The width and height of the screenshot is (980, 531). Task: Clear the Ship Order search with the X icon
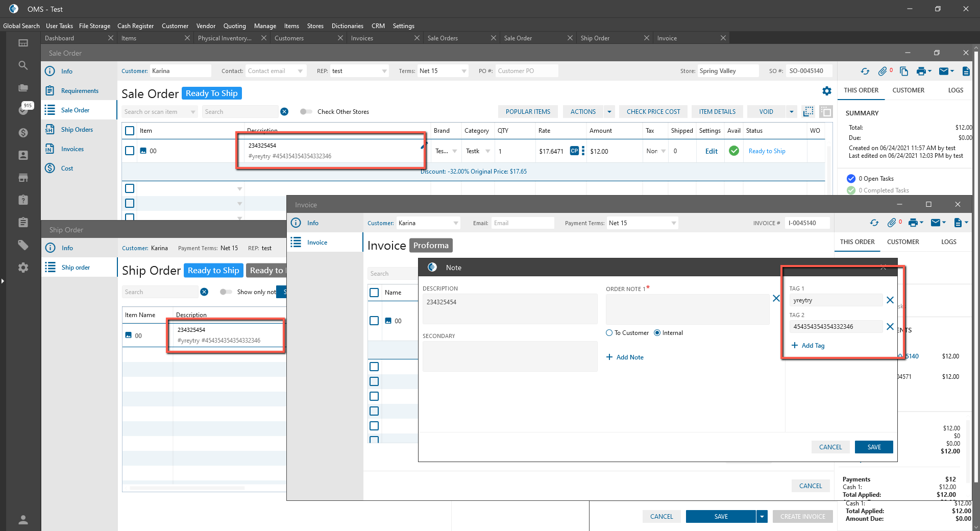pyautogui.click(x=204, y=292)
